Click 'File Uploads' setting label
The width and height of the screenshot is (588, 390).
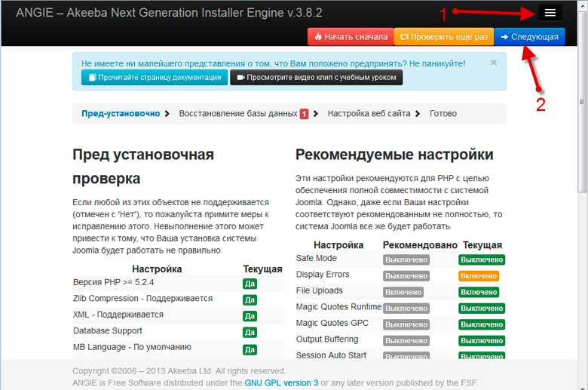(319, 290)
